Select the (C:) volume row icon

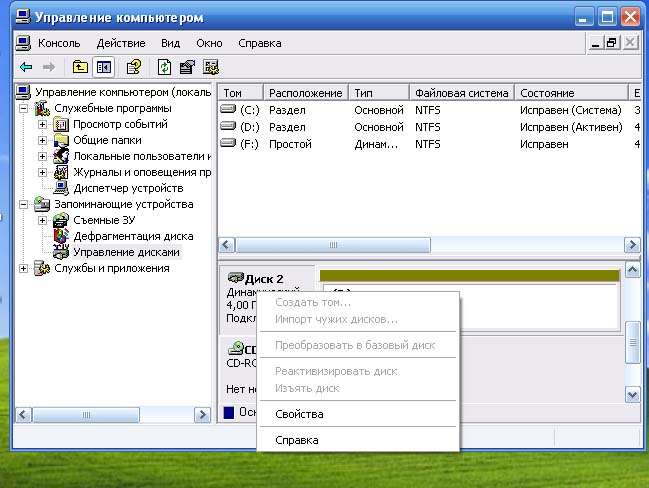[227, 109]
